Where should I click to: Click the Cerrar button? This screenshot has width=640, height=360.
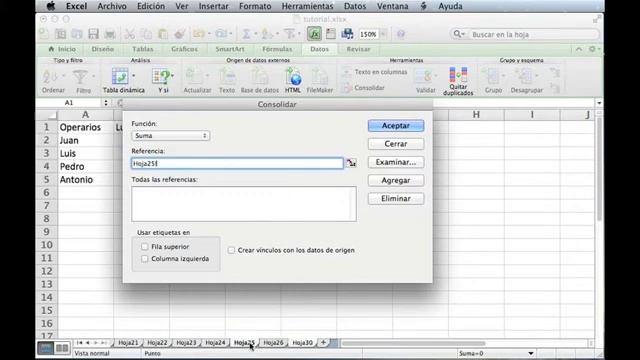coord(396,144)
